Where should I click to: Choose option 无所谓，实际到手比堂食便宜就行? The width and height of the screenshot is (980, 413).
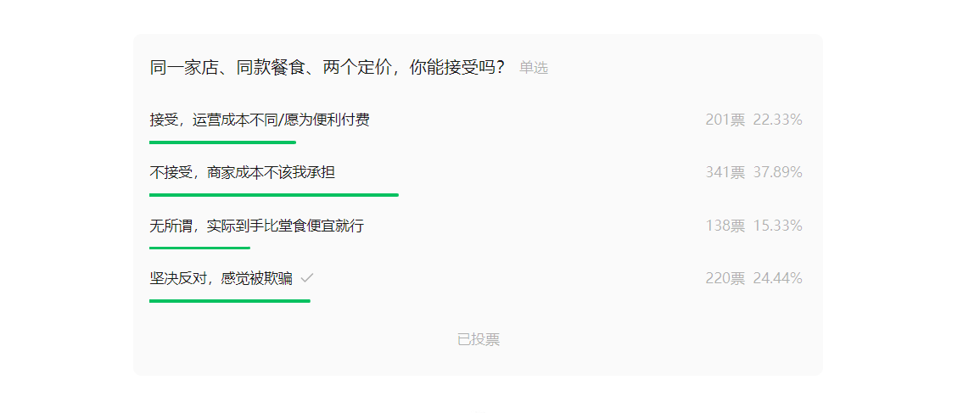[x=257, y=226]
